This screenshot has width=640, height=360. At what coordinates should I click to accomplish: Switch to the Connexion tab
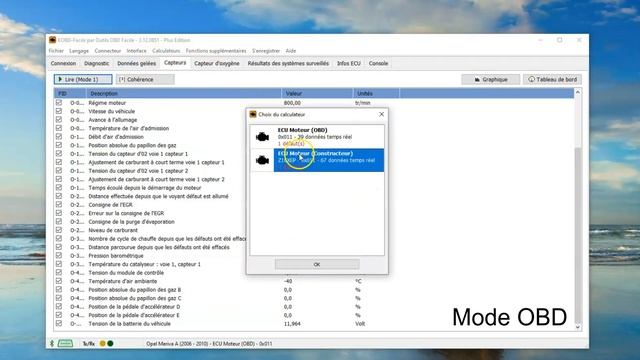coord(63,64)
